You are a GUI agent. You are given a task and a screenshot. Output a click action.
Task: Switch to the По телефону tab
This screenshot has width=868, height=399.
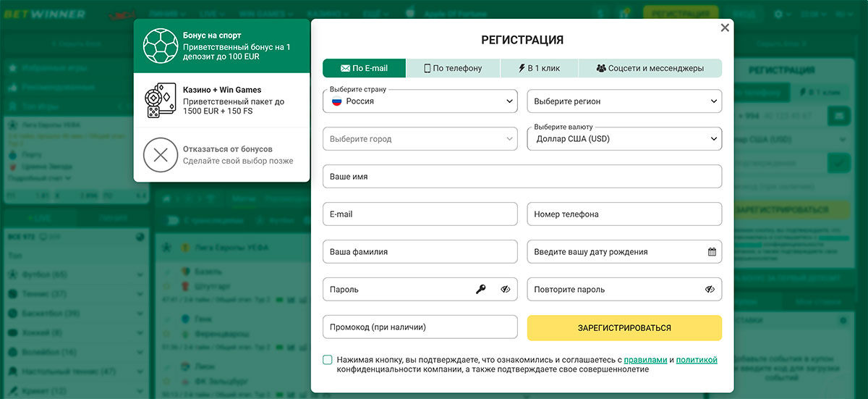pos(453,68)
